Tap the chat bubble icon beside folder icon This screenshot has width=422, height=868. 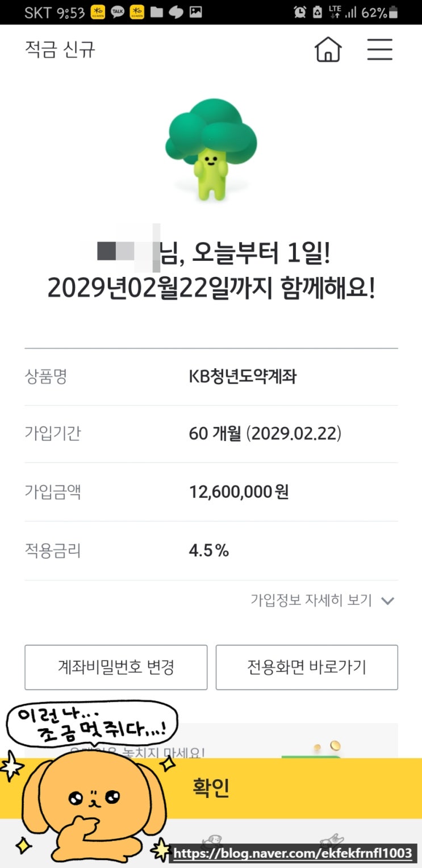(x=176, y=12)
